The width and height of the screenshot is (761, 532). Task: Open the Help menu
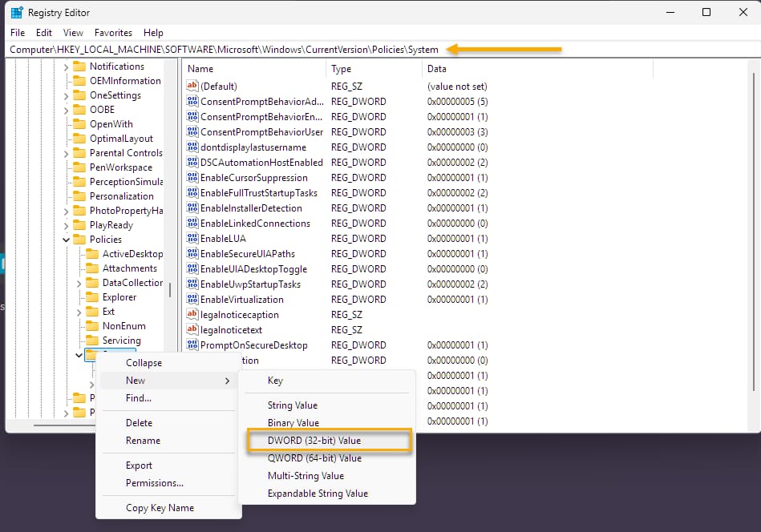(153, 33)
